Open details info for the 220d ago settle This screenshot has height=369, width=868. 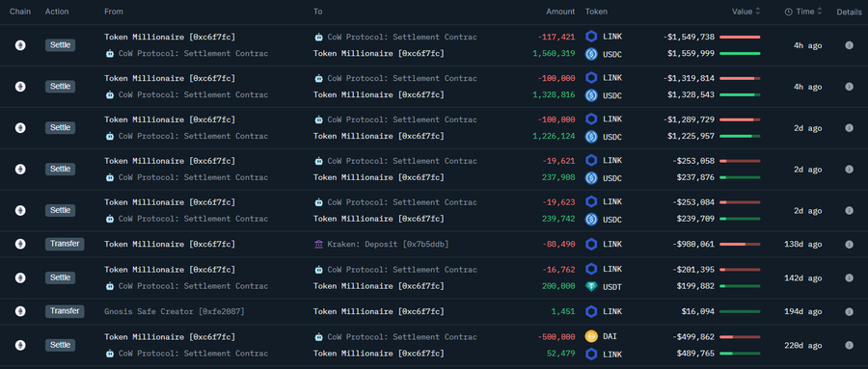coord(849,345)
